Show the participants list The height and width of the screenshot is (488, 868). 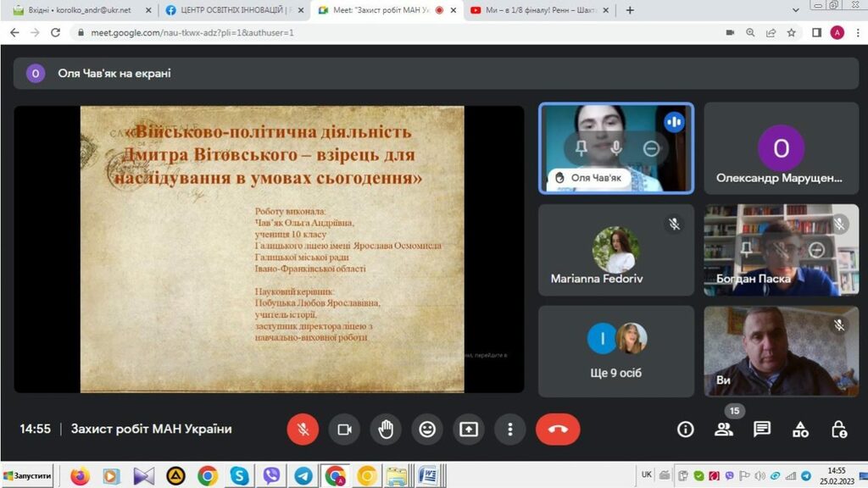[723, 430]
